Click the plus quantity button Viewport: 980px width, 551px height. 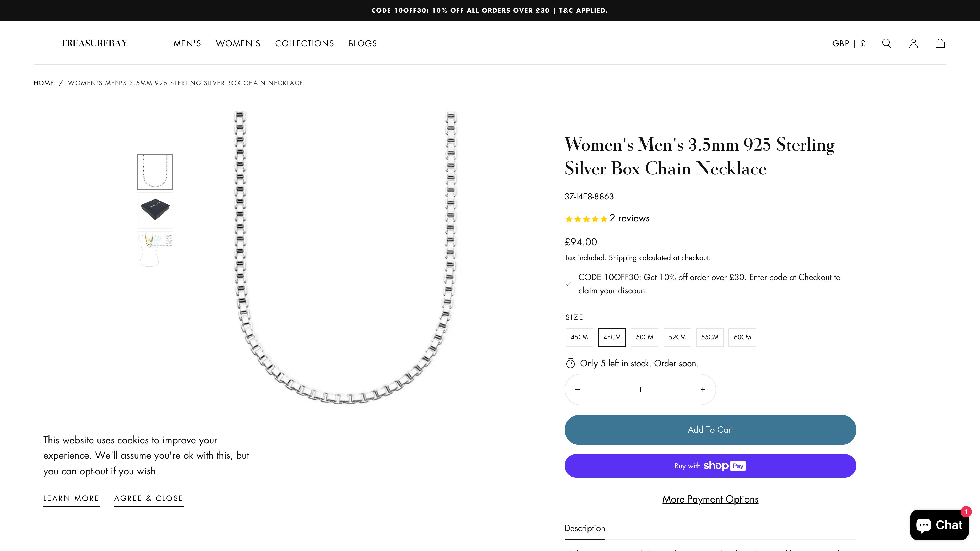click(703, 389)
